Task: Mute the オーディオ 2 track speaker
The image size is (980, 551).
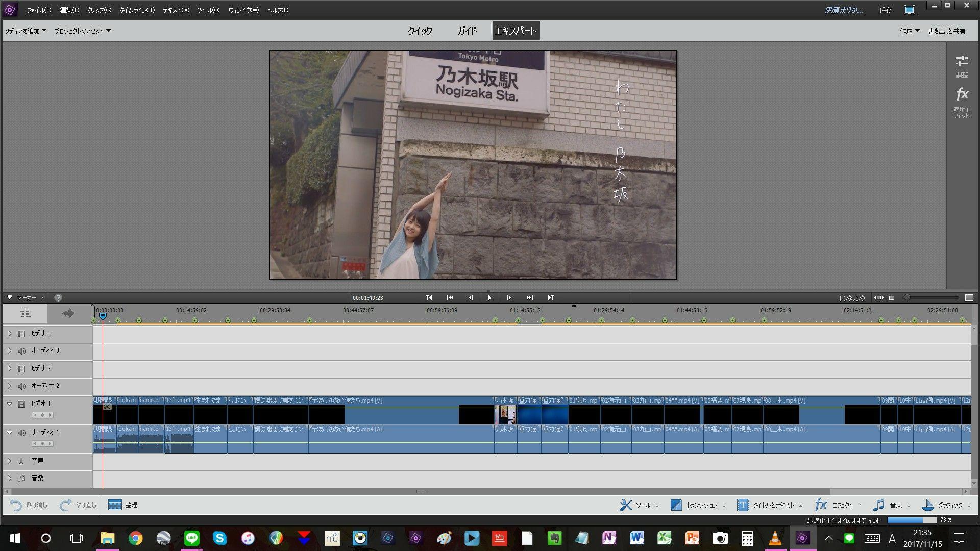Action: 21,386
